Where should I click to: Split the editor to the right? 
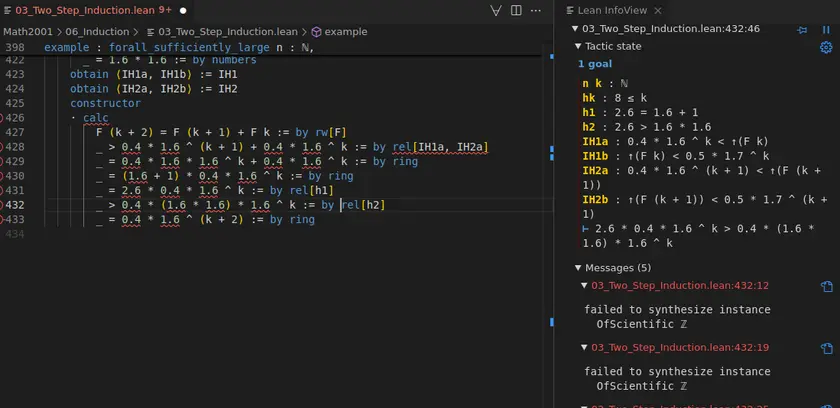pos(517,10)
